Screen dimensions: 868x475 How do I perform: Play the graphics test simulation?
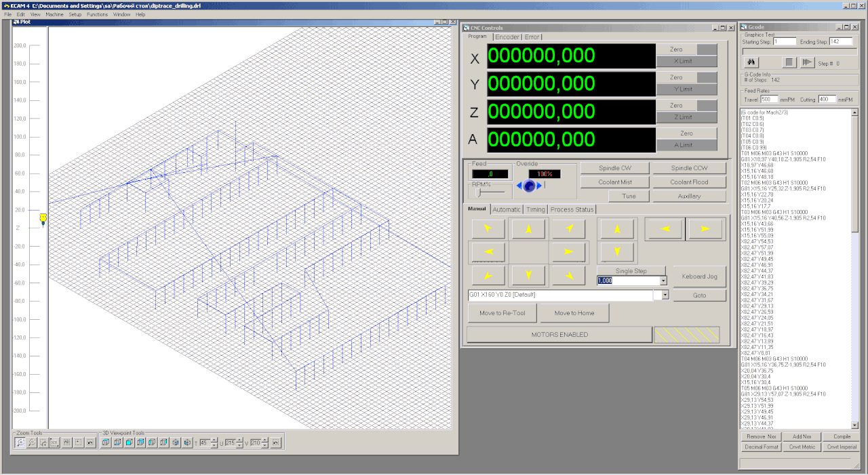coord(806,62)
